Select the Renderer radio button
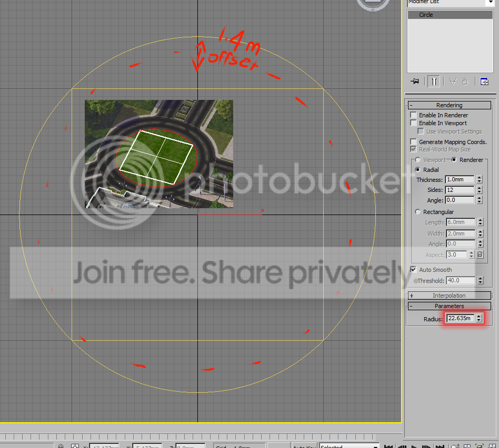The image size is (499, 448). pyautogui.click(x=454, y=160)
